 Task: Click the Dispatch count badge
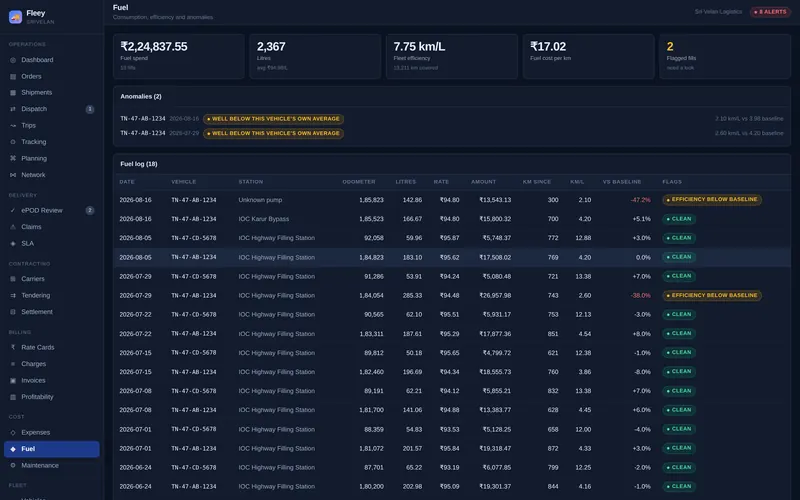(x=90, y=109)
